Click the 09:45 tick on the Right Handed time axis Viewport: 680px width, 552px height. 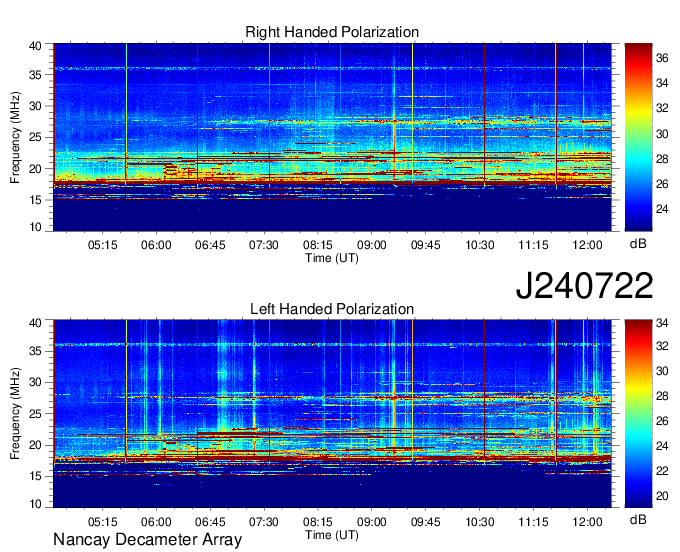(x=425, y=245)
